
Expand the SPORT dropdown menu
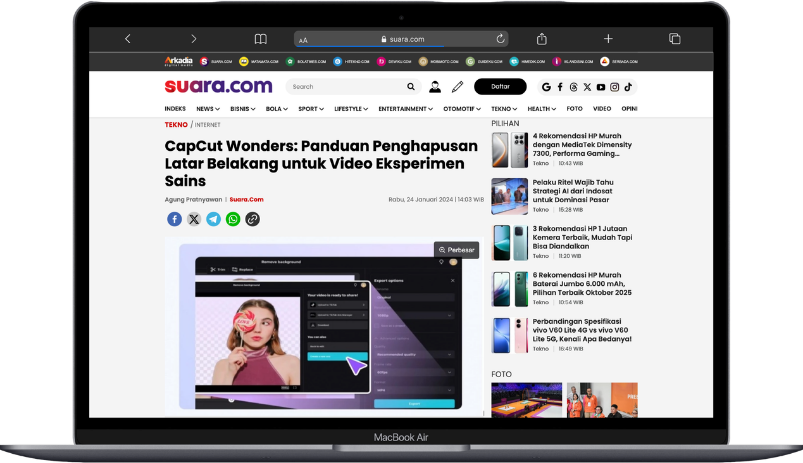pos(311,109)
